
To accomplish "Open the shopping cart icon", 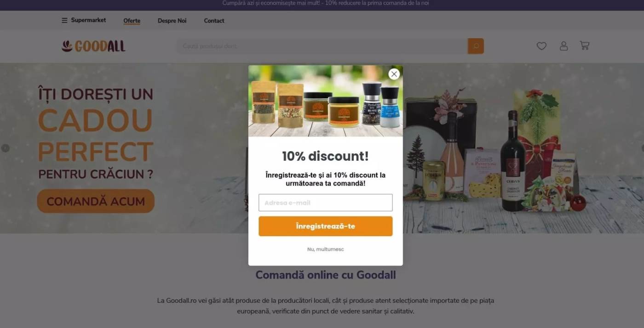I will [585, 45].
